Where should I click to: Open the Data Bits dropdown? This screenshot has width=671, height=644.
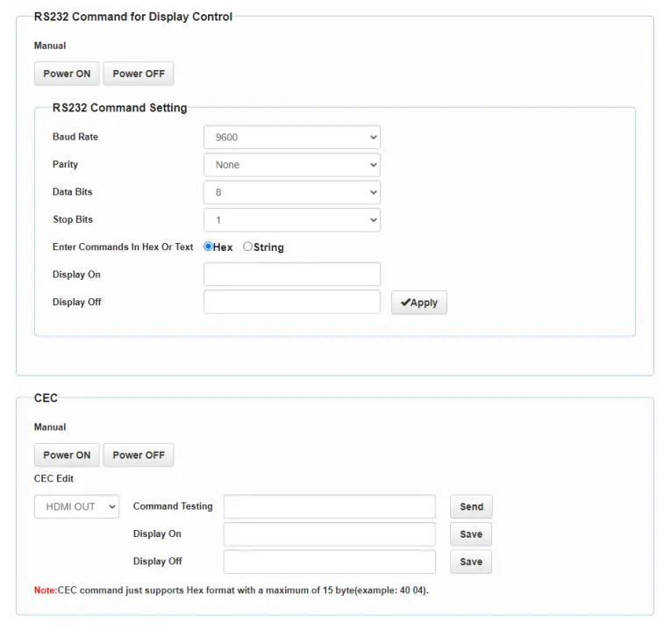[x=291, y=192]
